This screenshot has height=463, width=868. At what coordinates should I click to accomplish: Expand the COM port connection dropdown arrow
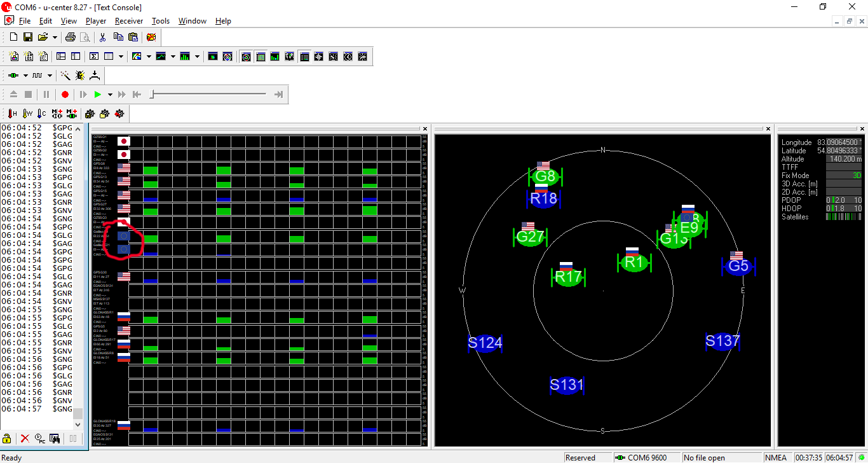[25, 76]
